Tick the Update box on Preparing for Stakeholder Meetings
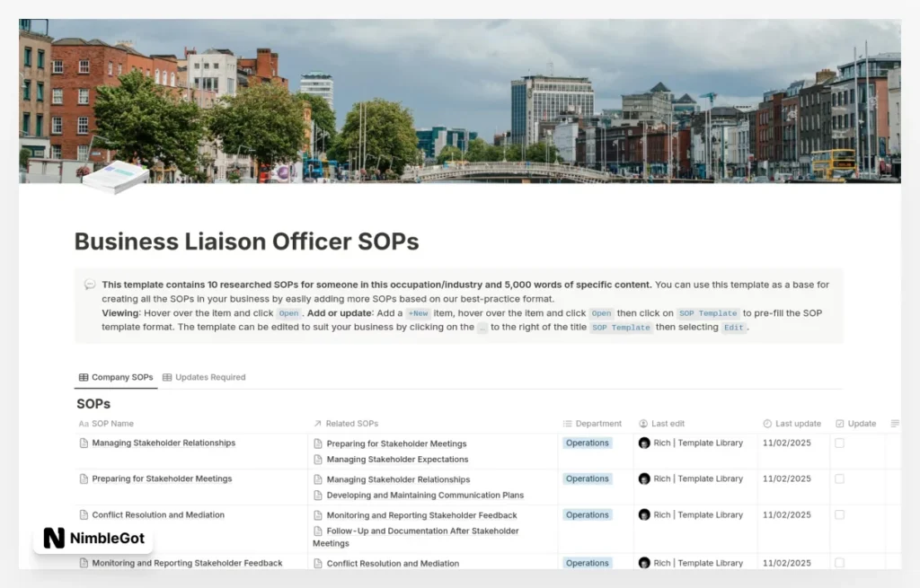The width and height of the screenshot is (920, 588). pyautogui.click(x=839, y=478)
